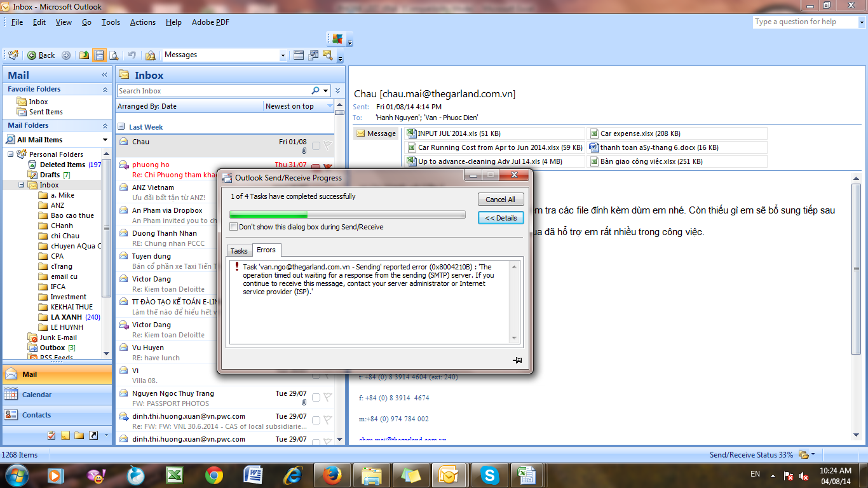This screenshot has height=488, width=868.
Task: Collapse the Favorite Folders section
Action: point(105,90)
